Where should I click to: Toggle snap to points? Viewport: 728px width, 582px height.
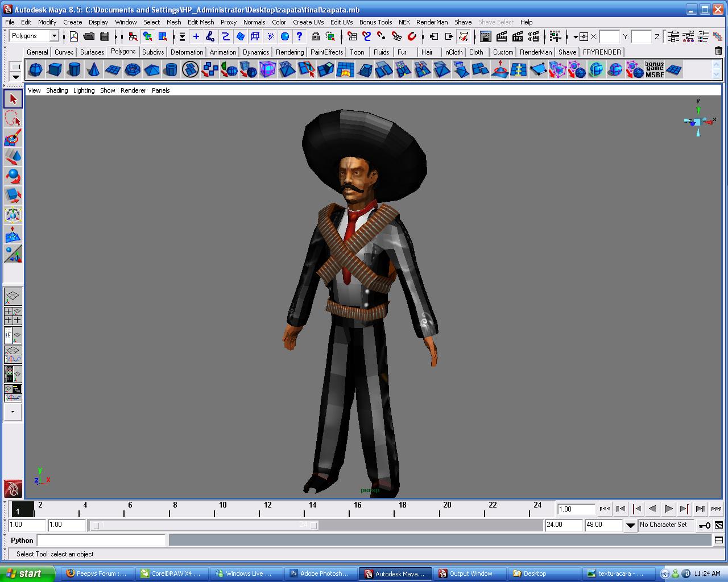tap(382, 36)
